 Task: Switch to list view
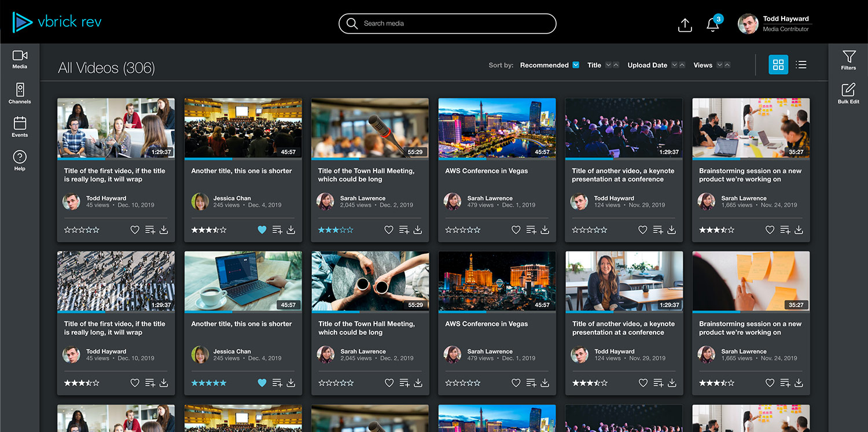tap(801, 65)
